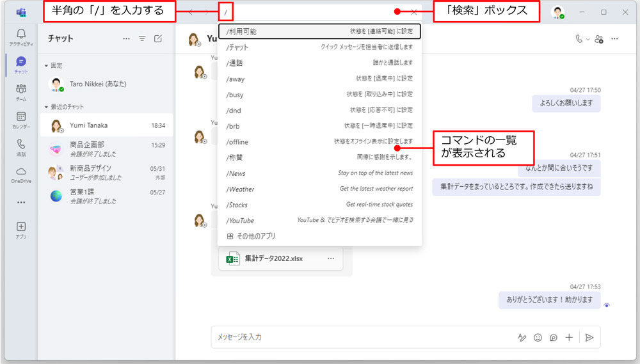This screenshot has width=640, height=364.
Task: Choose the /busy command
Action: pyautogui.click(x=319, y=95)
